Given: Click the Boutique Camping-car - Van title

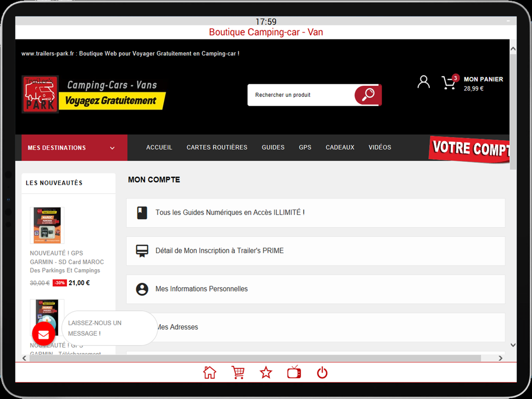Looking at the screenshot, I should pos(266,32).
